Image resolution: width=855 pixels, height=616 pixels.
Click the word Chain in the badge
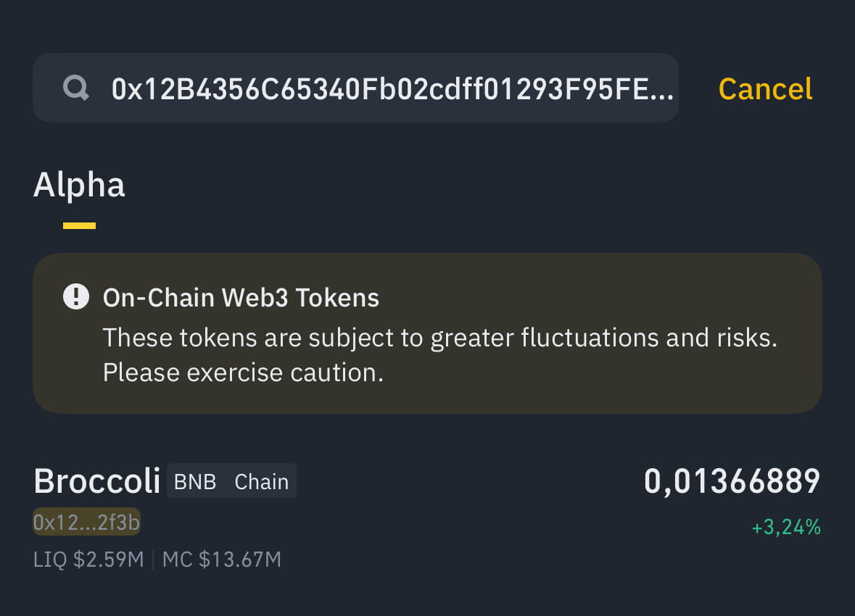tap(261, 482)
